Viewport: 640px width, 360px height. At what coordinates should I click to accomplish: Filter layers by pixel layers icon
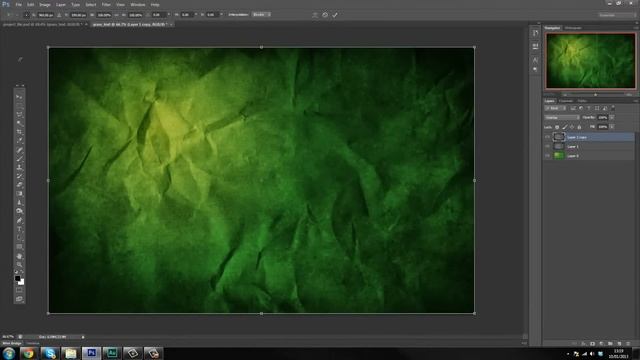[573, 108]
